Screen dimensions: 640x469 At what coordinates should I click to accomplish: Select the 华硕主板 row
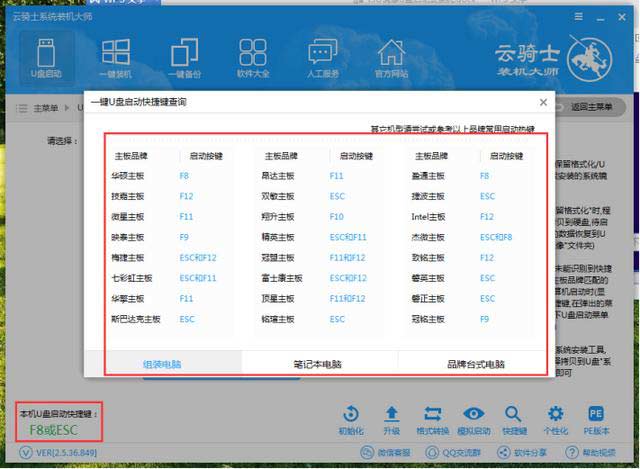point(170,176)
